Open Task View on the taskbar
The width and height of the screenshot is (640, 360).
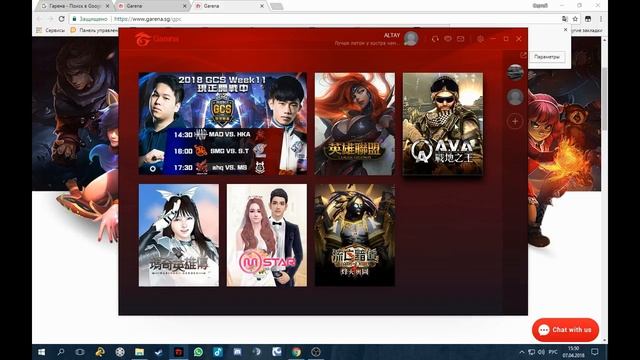point(80,352)
